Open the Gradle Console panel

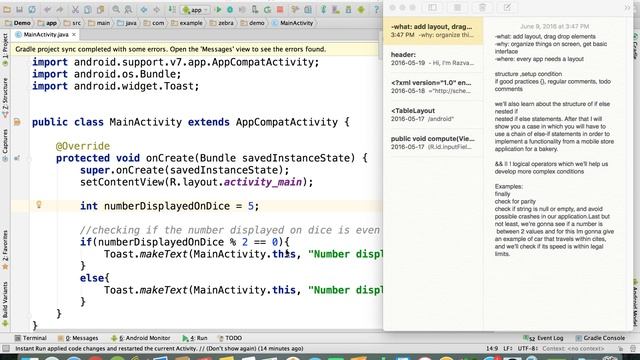(x=600, y=338)
